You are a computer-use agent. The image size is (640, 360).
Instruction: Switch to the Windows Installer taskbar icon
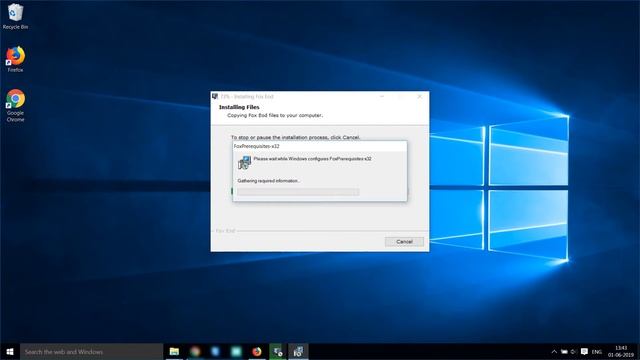pos(298,351)
